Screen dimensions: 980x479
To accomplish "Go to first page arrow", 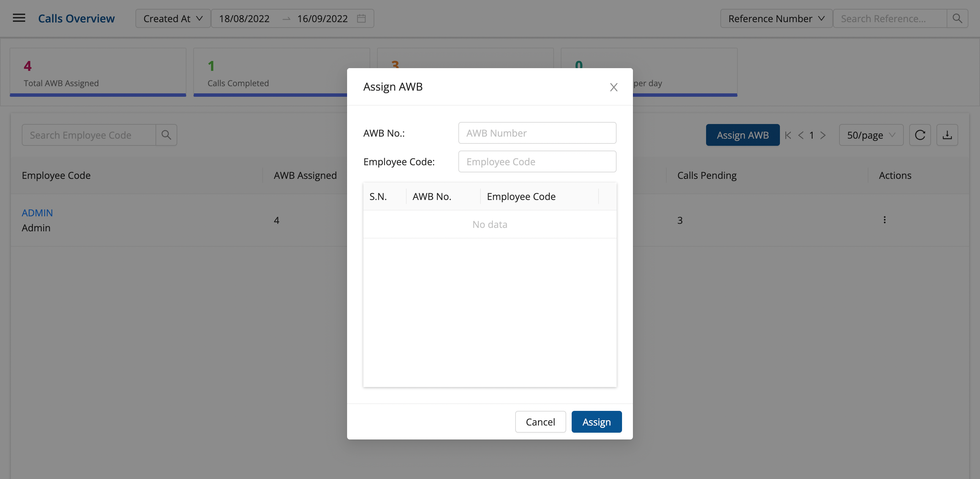I will pyautogui.click(x=788, y=135).
